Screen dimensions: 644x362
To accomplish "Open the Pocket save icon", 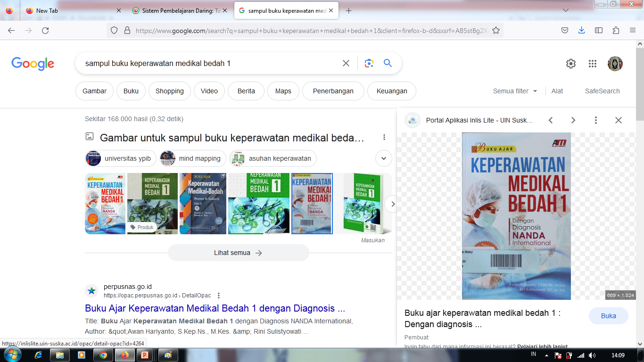I will coord(565,30).
